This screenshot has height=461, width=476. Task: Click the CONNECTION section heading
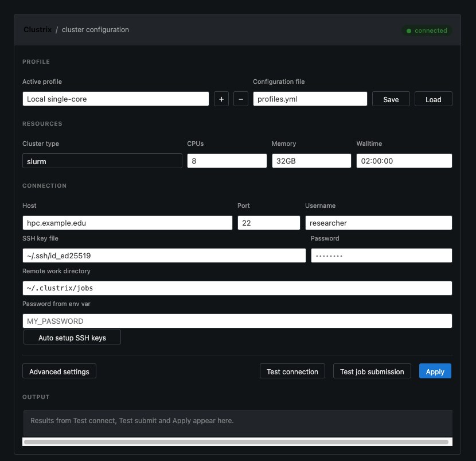pos(44,185)
